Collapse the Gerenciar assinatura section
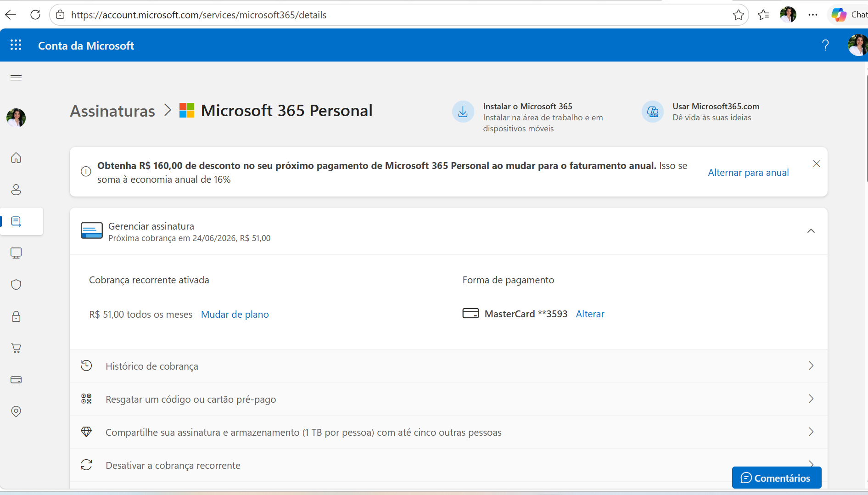 tap(811, 231)
